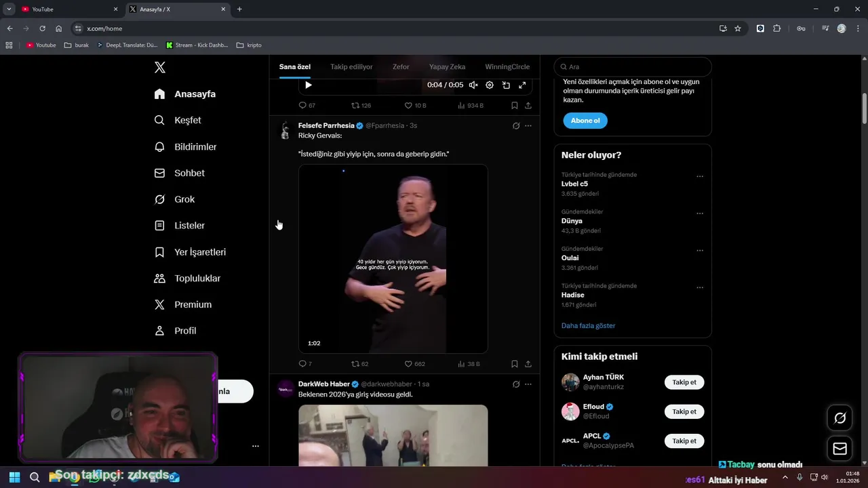Viewport: 868px width, 488px height.
Task: Open Premium page in sidebar
Action: click(x=183, y=304)
